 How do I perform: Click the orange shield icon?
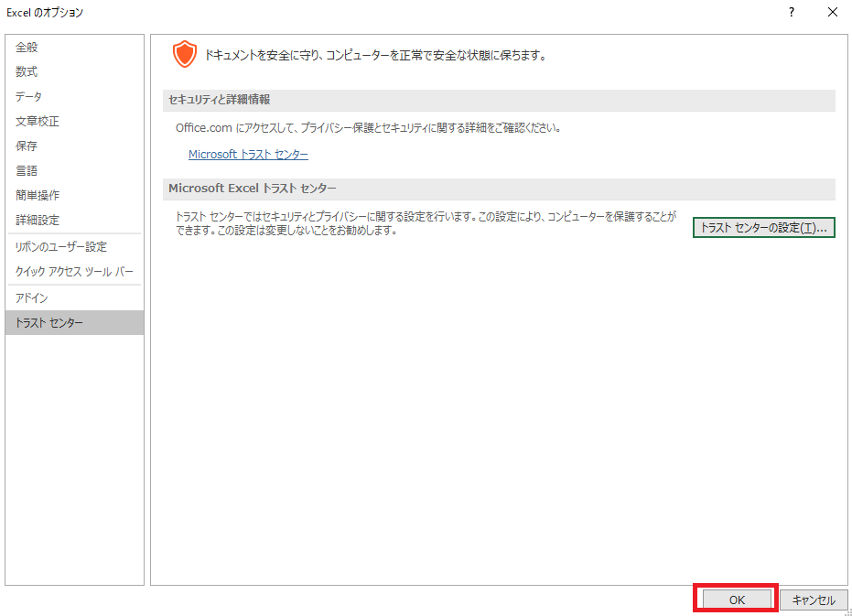184,54
